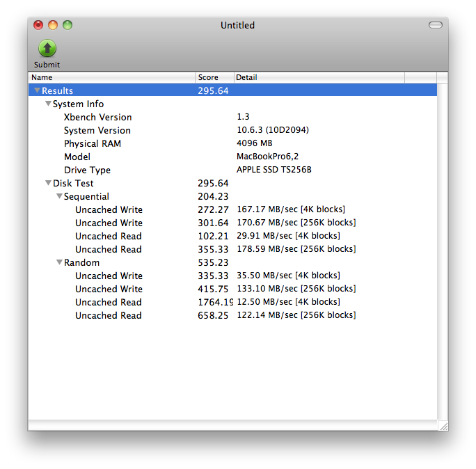The width and height of the screenshot is (476, 469).
Task: Click the window resize grip corner
Action: click(x=443, y=426)
